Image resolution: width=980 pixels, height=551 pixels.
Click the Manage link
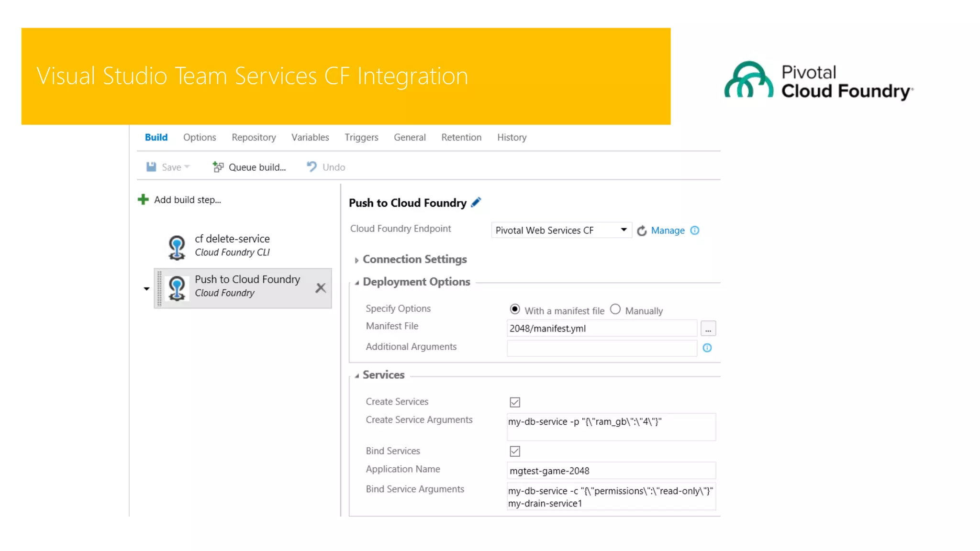coord(668,231)
